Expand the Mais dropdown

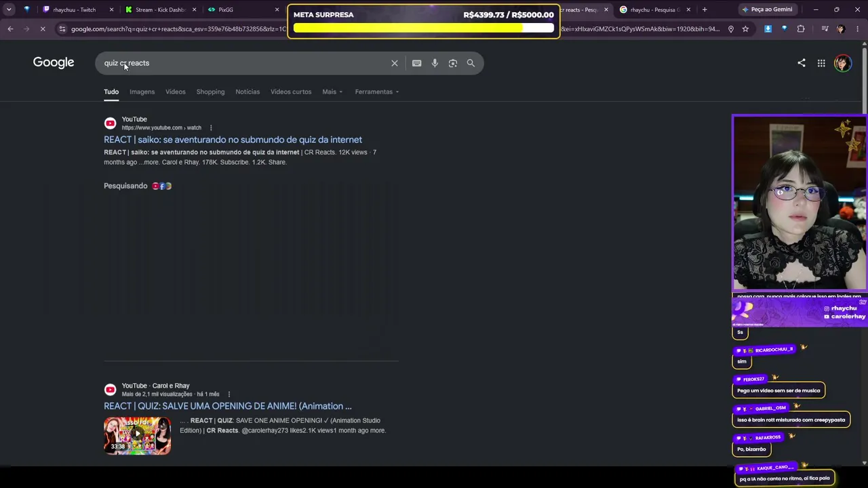332,91
